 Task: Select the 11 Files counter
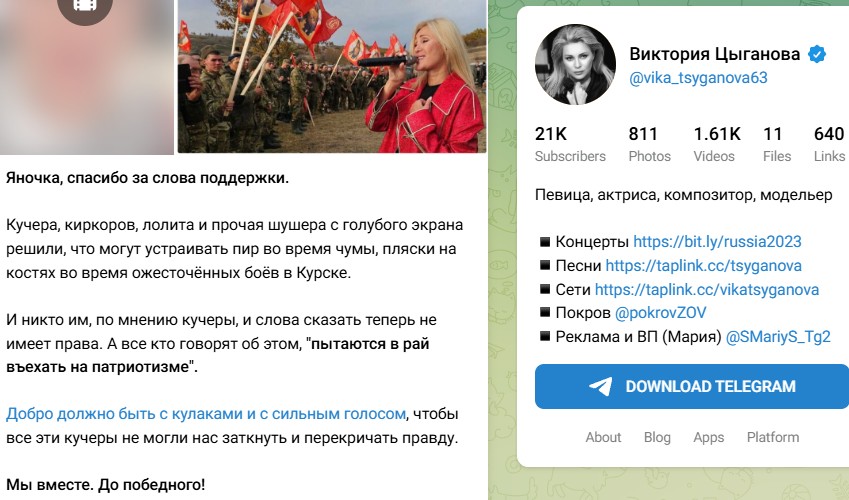click(x=776, y=144)
